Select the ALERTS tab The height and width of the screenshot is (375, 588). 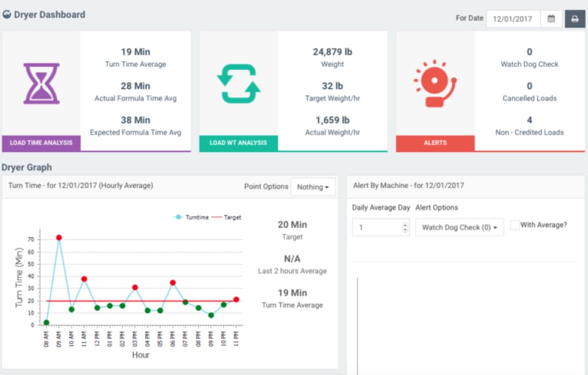click(x=435, y=143)
